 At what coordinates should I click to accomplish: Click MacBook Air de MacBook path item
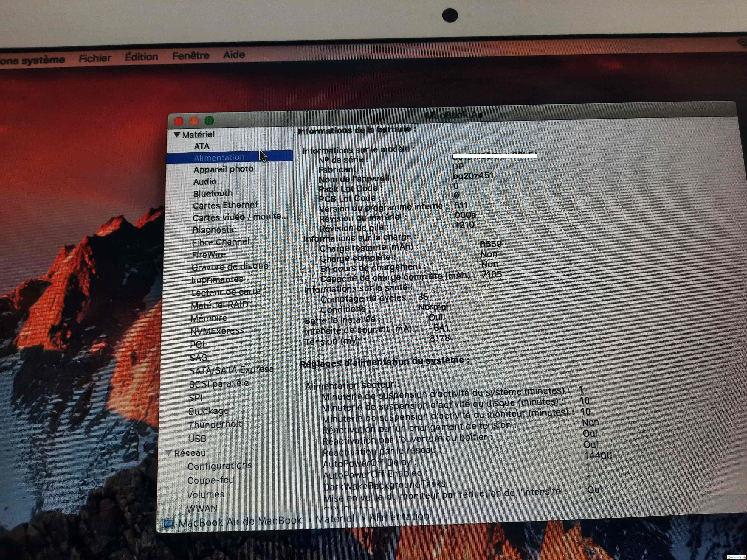click(240, 522)
